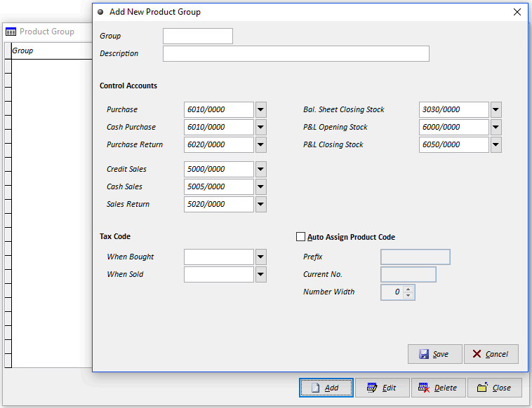Click the Save button in the dialog
532x408 pixels.
(434, 354)
